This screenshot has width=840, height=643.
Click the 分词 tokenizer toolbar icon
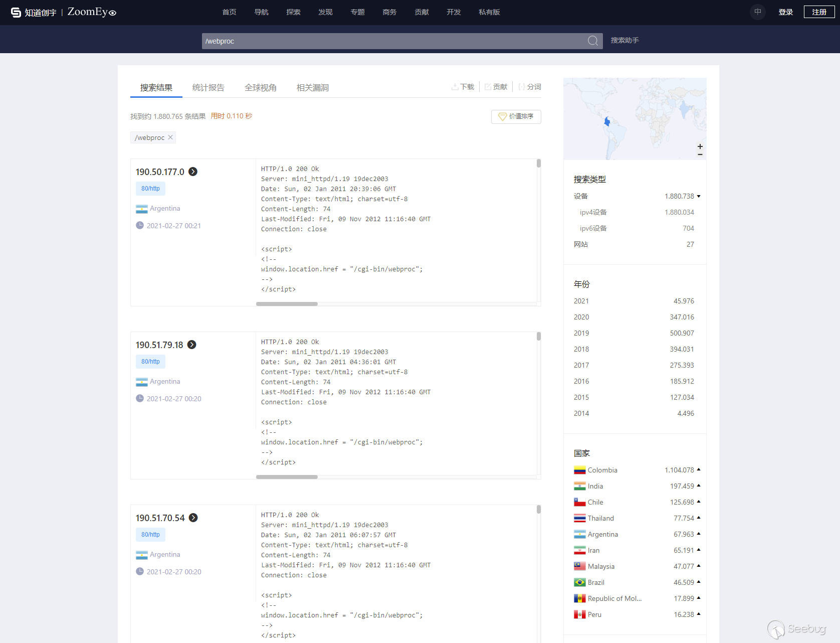tap(529, 87)
